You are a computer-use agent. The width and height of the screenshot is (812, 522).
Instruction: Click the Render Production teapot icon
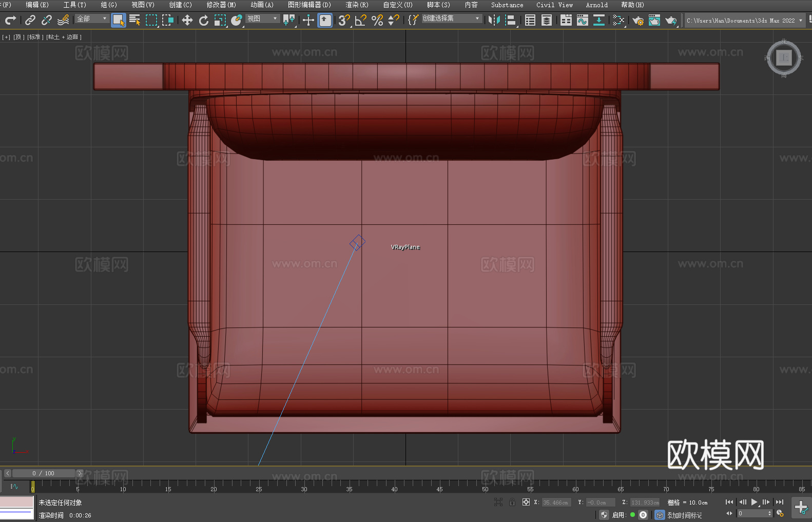point(671,20)
